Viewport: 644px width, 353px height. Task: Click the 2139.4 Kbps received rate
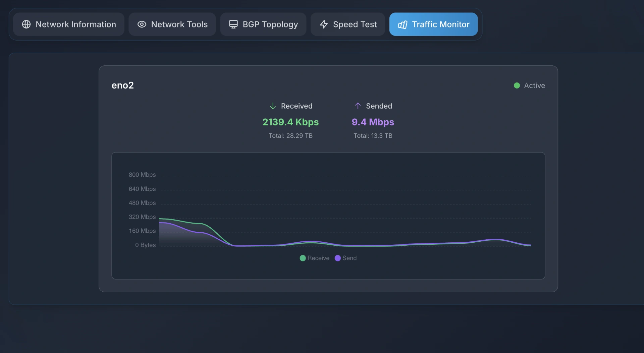point(290,122)
